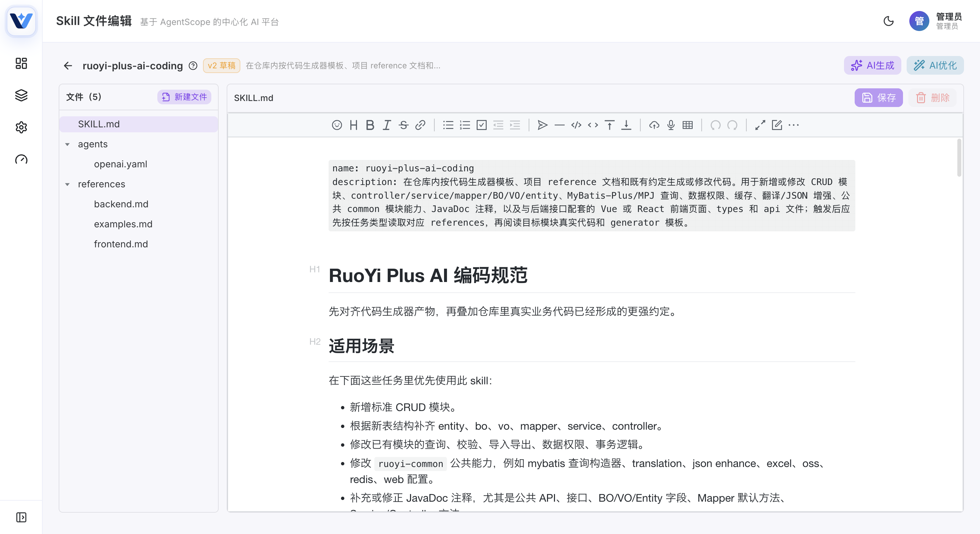Image resolution: width=980 pixels, height=534 pixels.
Task: Start voice recording with the microphone icon
Action: point(671,125)
